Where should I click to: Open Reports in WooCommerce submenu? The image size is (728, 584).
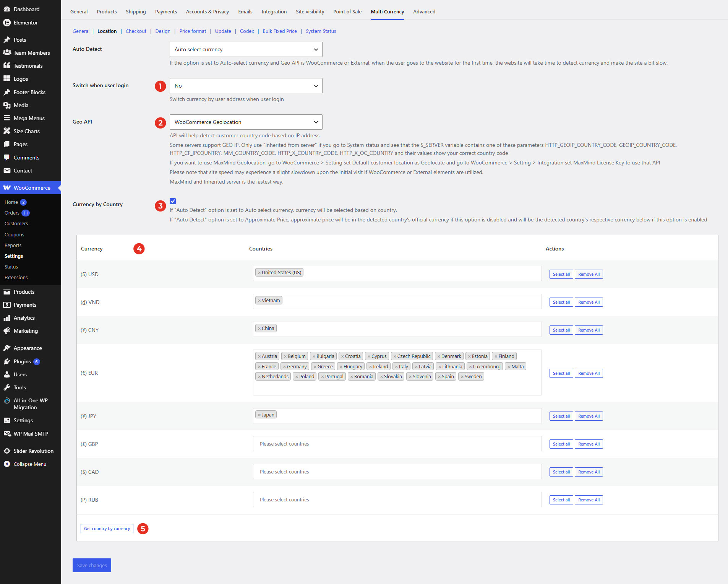13,246
